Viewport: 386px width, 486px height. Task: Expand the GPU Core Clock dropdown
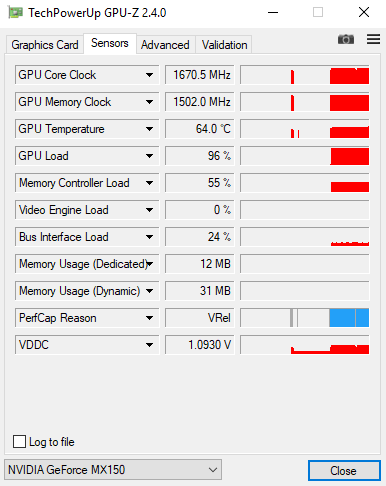(149, 75)
